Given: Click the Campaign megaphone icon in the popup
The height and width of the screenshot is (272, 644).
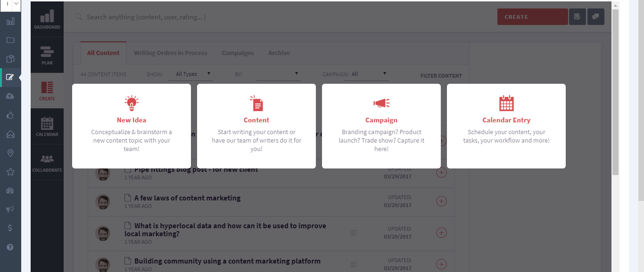Looking at the screenshot, I should pos(381,103).
